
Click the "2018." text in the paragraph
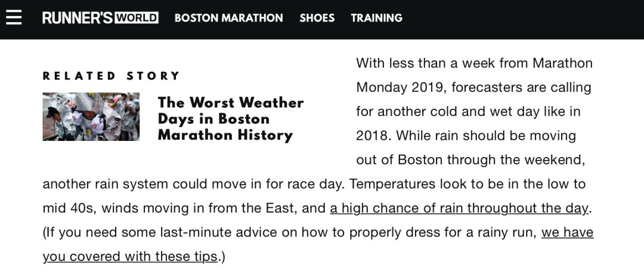tap(374, 136)
